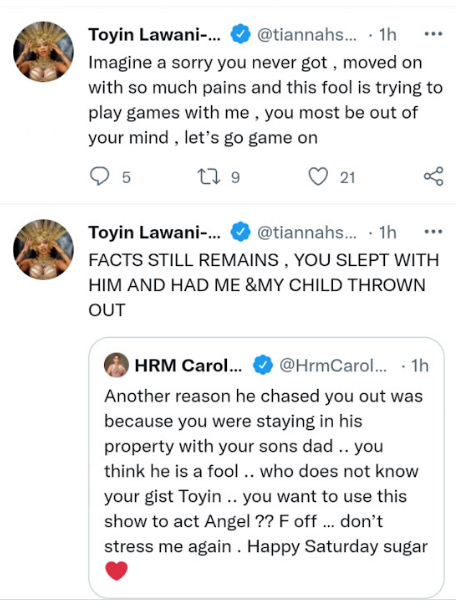The width and height of the screenshot is (456, 605).
Task: Open the quoted tweet text by HRM Carol
Action: (266, 471)
